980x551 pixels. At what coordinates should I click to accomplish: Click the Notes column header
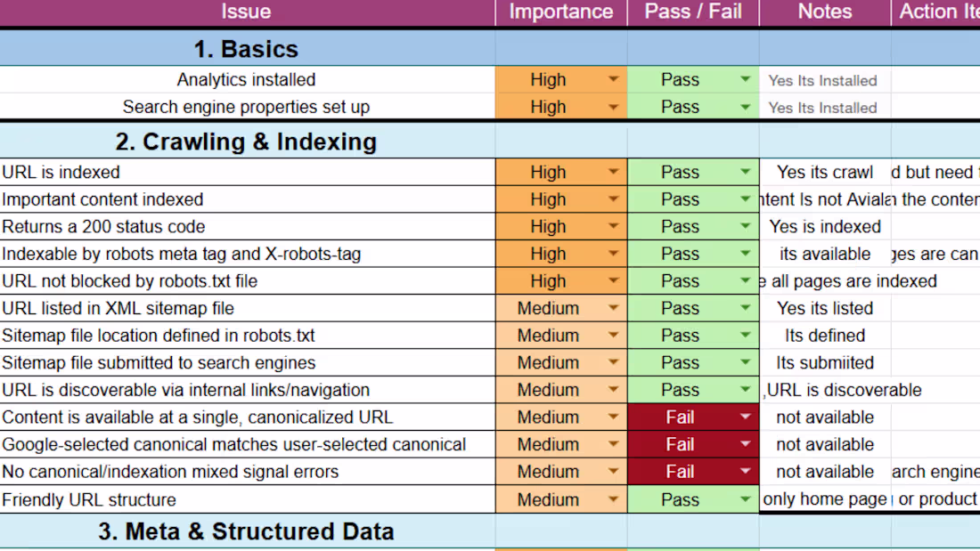click(824, 12)
